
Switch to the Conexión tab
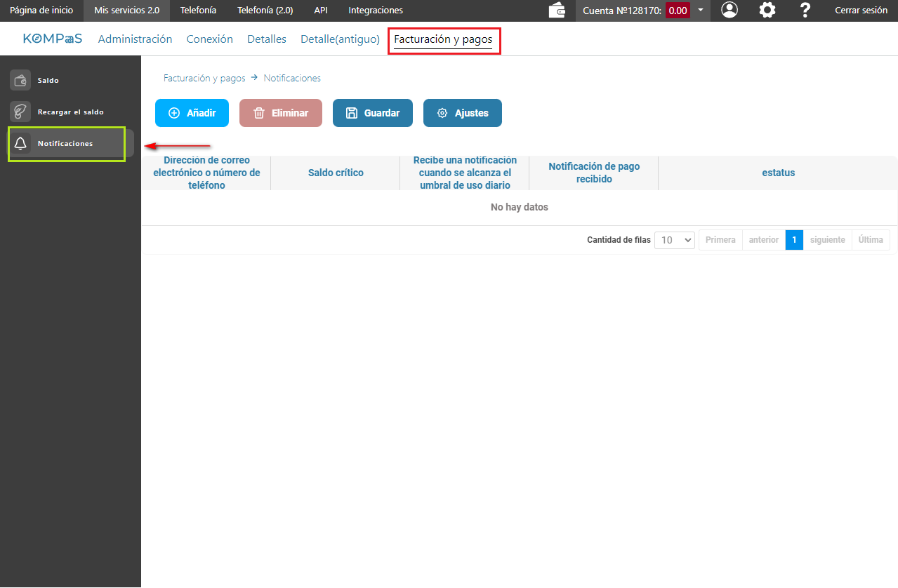pos(210,39)
